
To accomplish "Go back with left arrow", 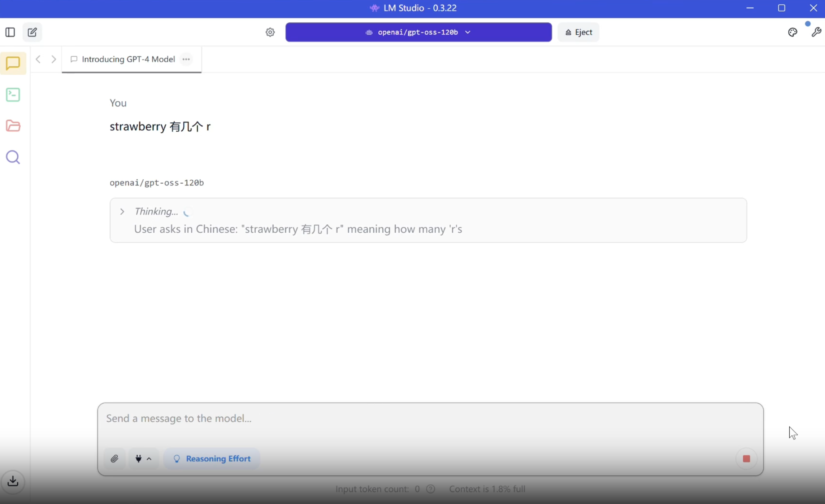I will [x=38, y=59].
